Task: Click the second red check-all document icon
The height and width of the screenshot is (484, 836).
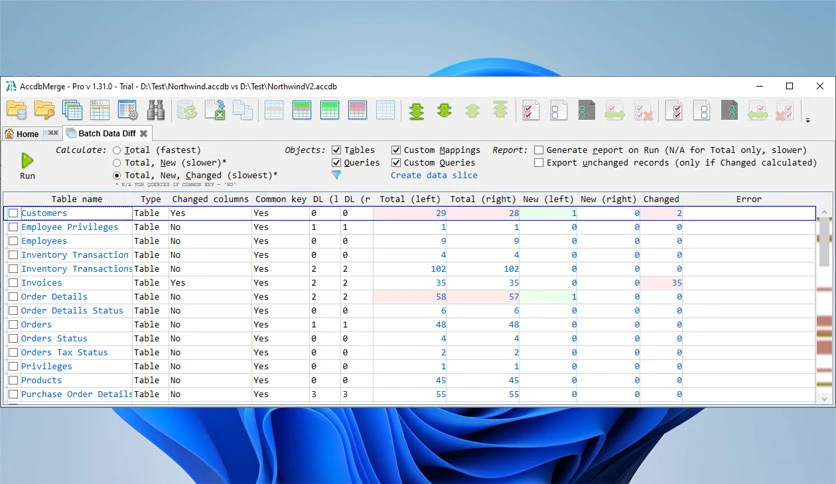Action: tap(674, 110)
